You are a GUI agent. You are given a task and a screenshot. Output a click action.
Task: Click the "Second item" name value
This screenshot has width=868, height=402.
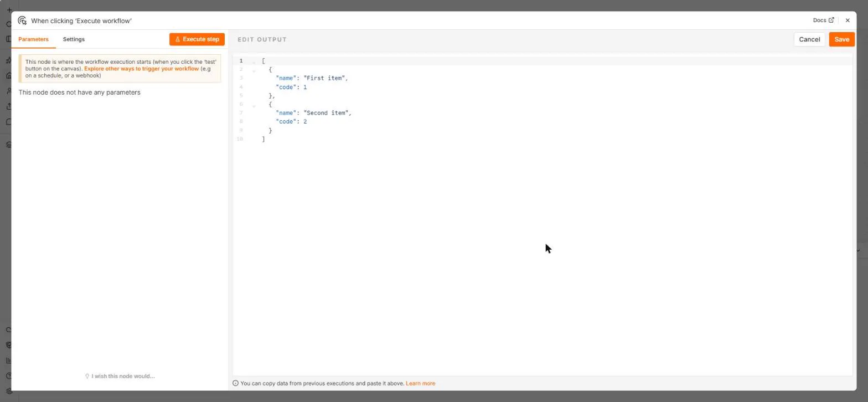326,113
